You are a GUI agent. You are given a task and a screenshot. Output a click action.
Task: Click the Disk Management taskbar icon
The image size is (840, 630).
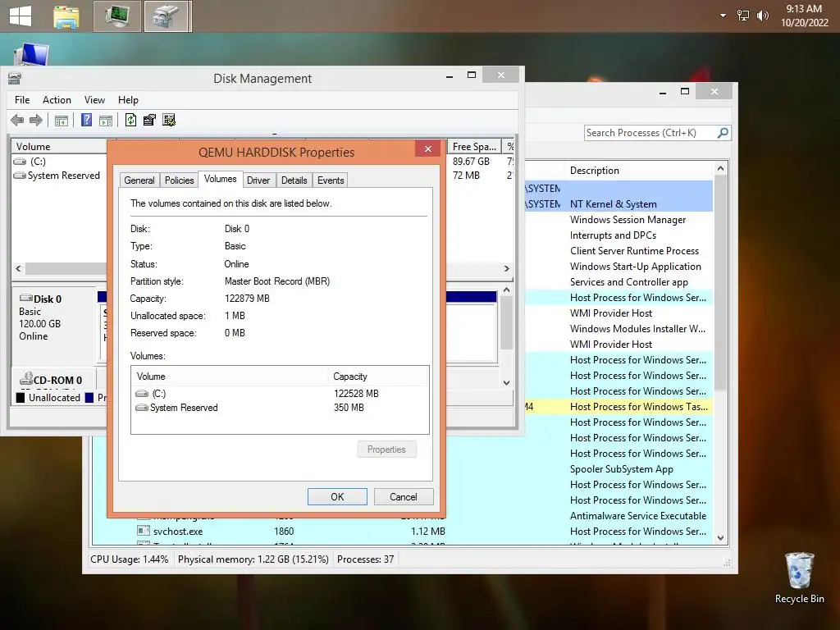coord(167,16)
